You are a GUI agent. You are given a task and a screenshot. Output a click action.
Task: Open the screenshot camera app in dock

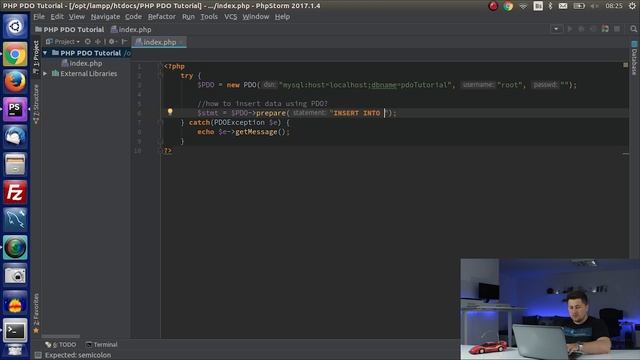pos(15,275)
